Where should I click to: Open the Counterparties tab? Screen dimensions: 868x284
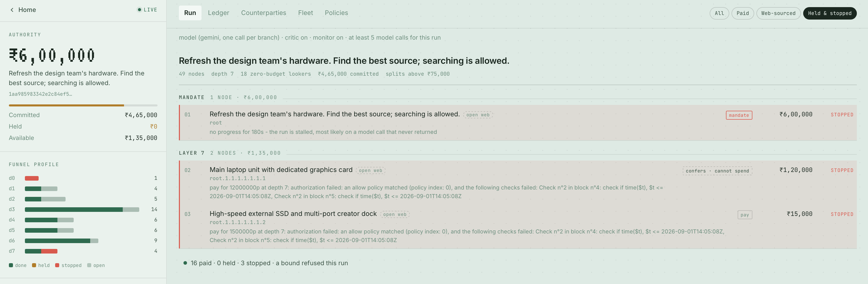pyautogui.click(x=263, y=13)
